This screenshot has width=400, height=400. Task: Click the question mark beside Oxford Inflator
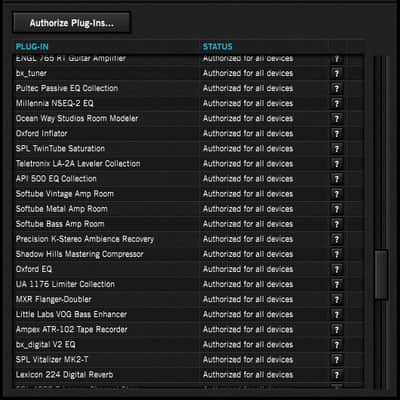[337, 133]
